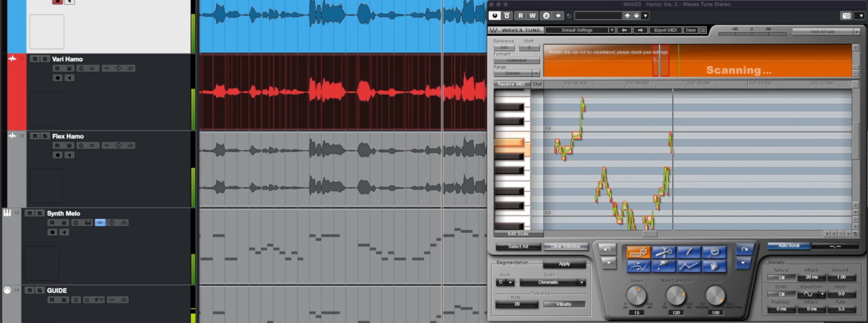The image size is (868, 323).
Task: Click the undo arrow button
Action: pyautogui.click(x=607, y=249)
